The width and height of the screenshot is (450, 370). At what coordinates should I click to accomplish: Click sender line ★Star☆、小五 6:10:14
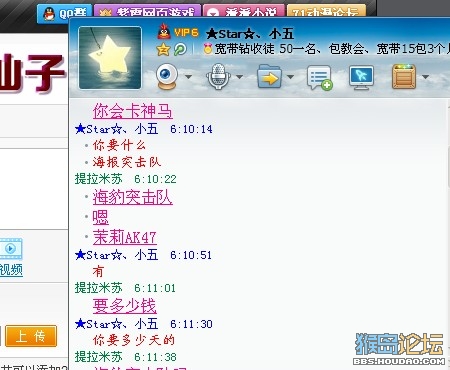point(144,129)
